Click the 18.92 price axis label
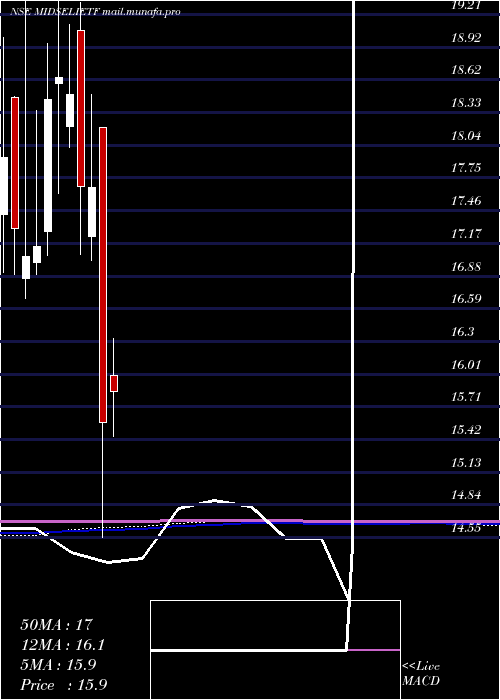The image size is (500, 700). pos(466,38)
